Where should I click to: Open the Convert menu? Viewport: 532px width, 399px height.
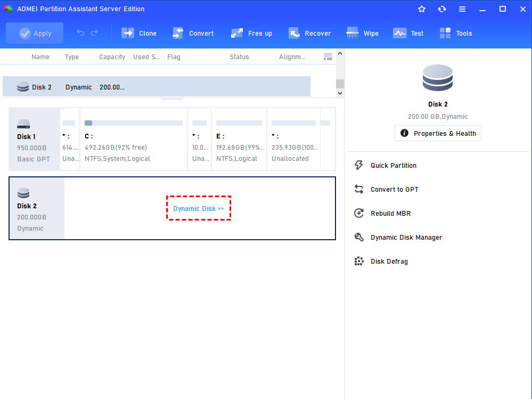click(193, 33)
